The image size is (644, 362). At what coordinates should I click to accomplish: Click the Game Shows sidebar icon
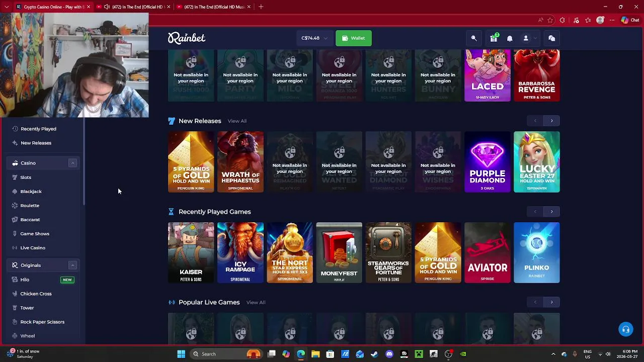click(15, 233)
